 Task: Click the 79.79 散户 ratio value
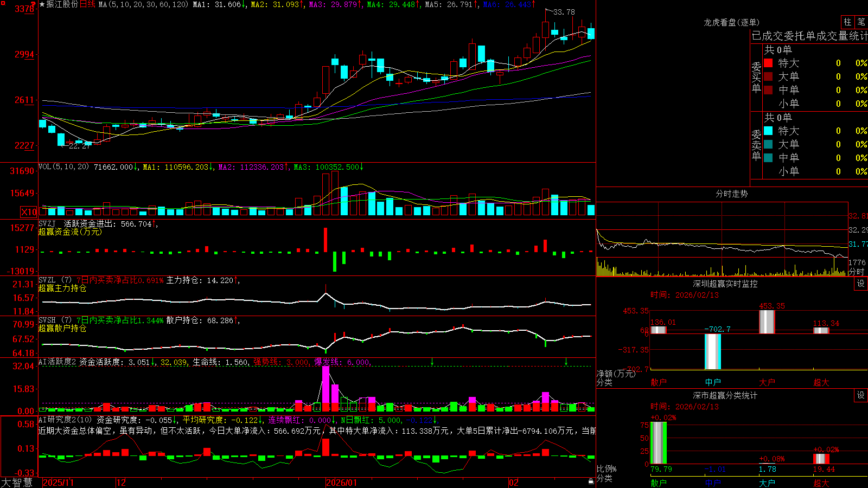(661, 469)
